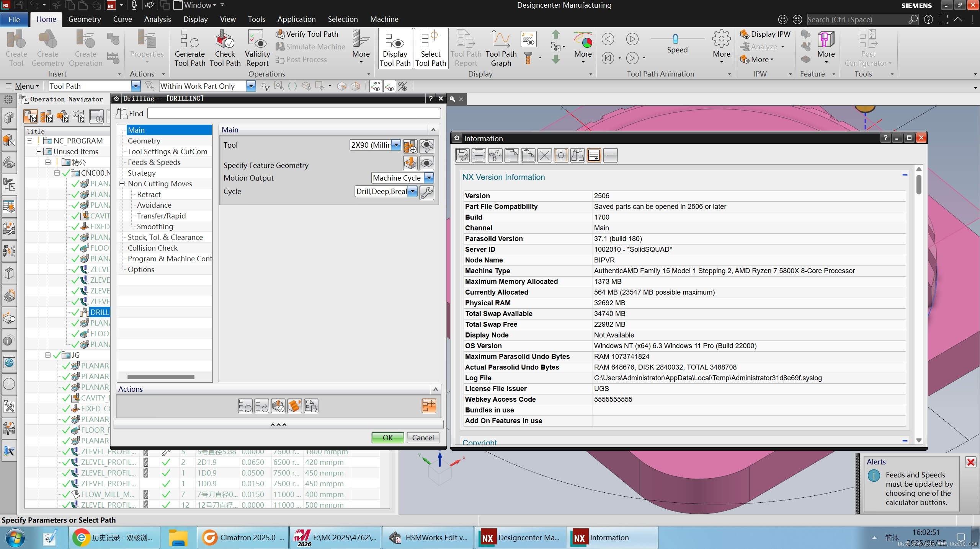Collapse the Actions section

pos(435,389)
